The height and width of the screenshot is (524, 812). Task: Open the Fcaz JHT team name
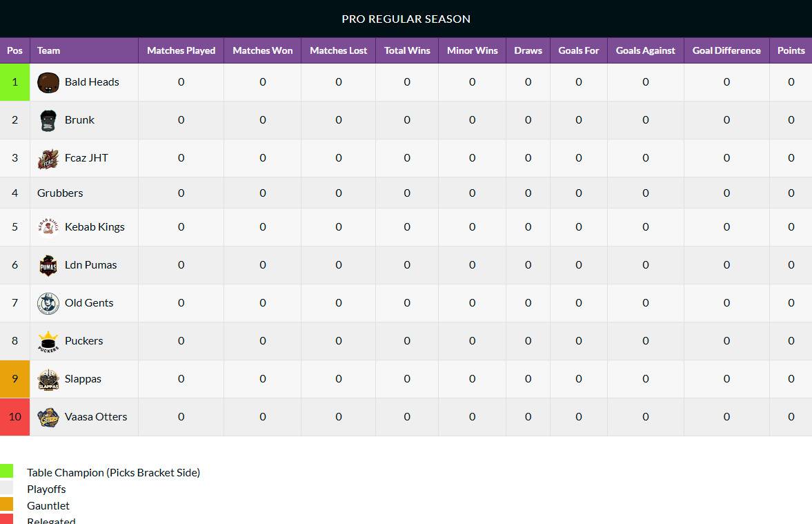(86, 157)
